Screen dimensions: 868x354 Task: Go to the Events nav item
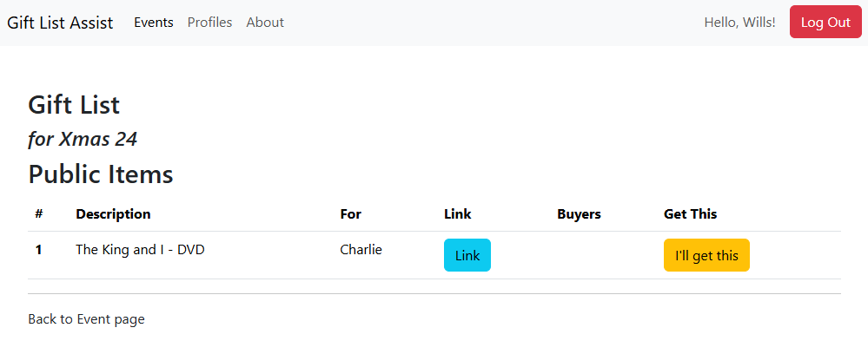[153, 23]
